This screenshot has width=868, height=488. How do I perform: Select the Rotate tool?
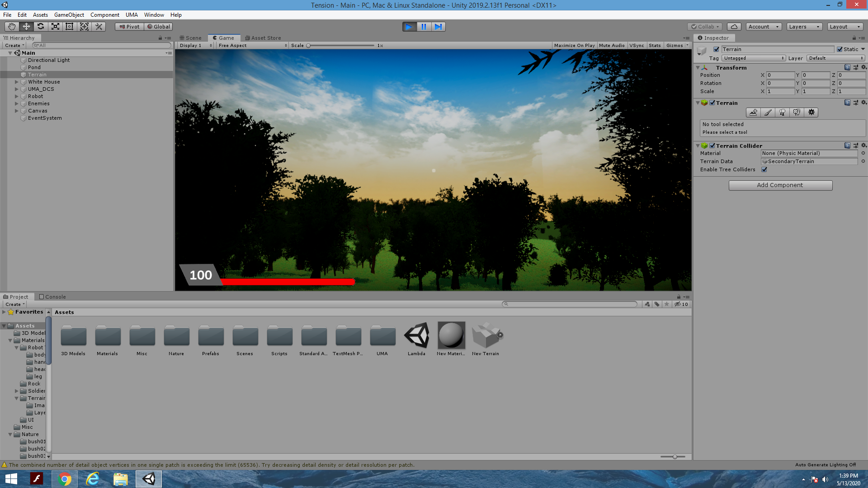pos(41,26)
